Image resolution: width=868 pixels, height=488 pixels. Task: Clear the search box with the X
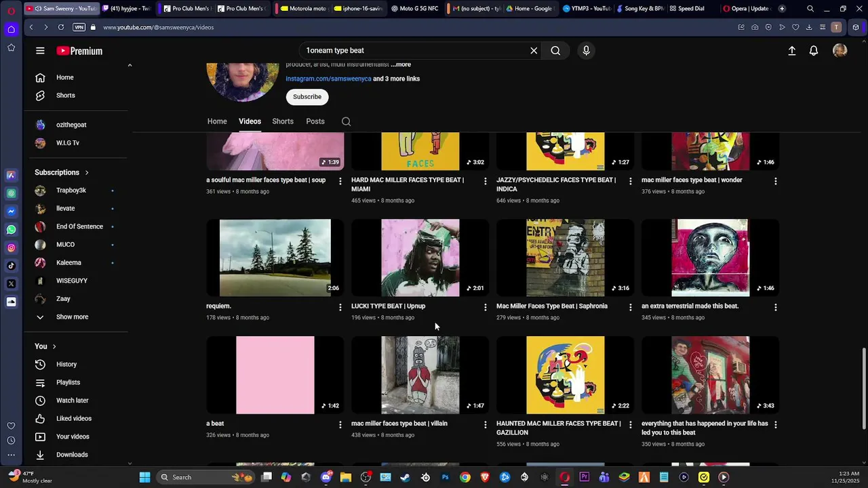[534, 51]
